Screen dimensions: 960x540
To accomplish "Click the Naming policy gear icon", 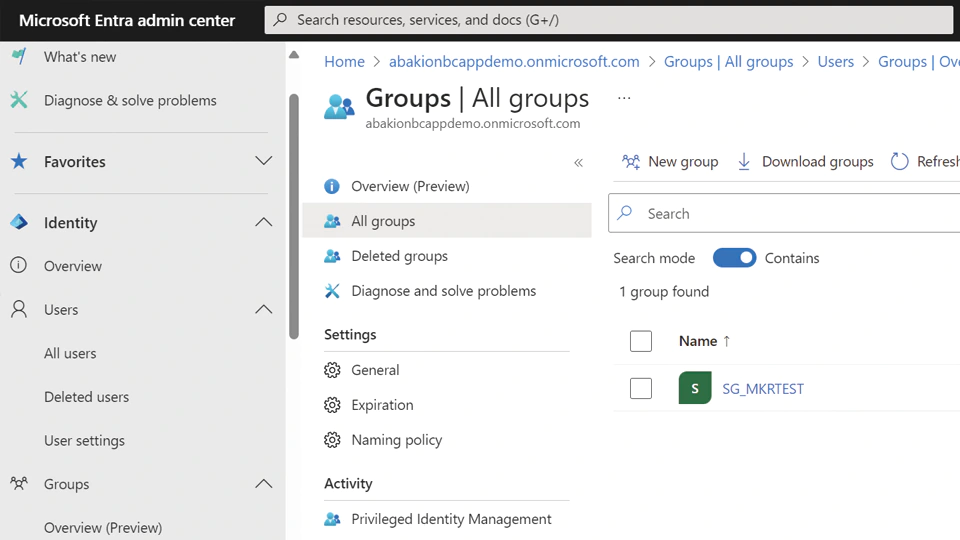I will (x=332, y=440).
